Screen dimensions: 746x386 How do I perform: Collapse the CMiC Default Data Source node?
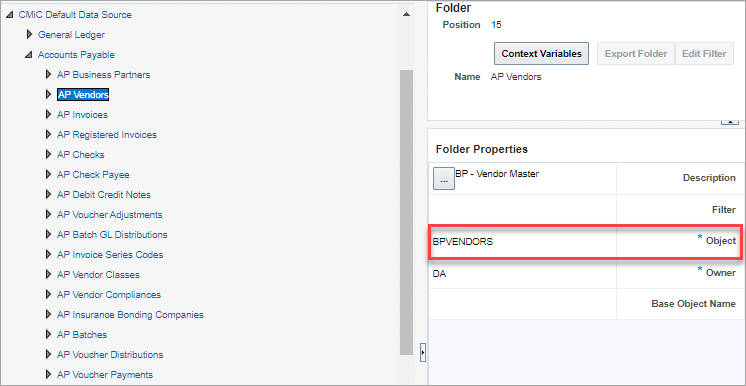click(10, 15)
